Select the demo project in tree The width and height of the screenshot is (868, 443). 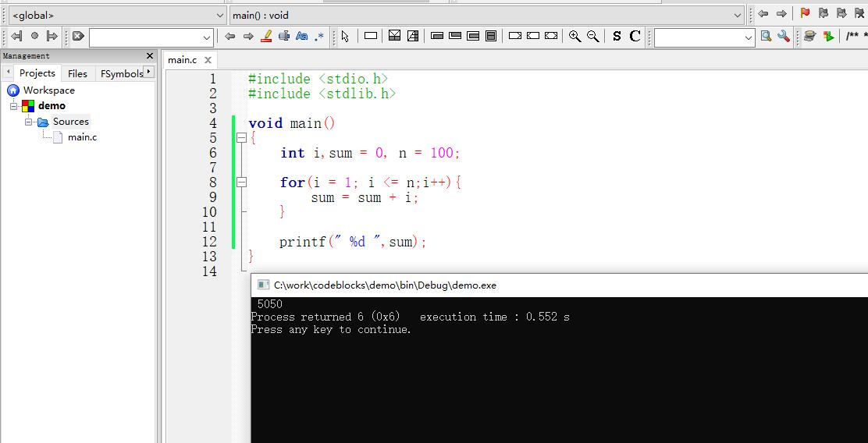pos(52,105)
